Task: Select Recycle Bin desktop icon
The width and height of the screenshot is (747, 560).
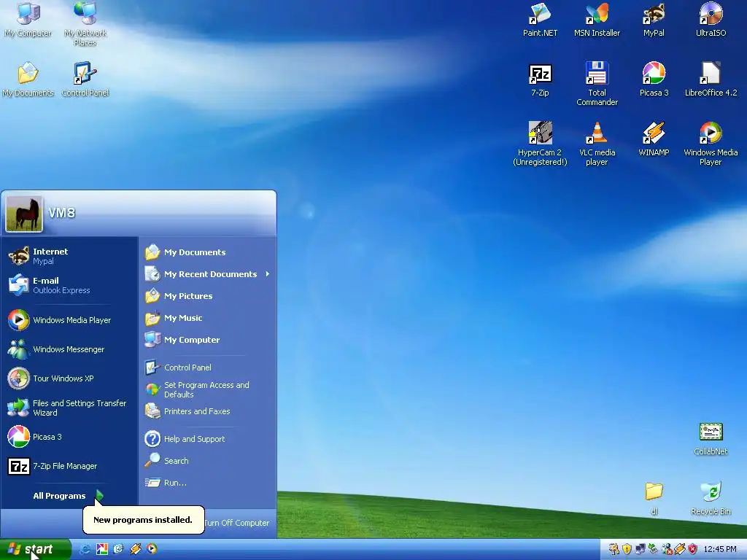Action: pos(711,499)
